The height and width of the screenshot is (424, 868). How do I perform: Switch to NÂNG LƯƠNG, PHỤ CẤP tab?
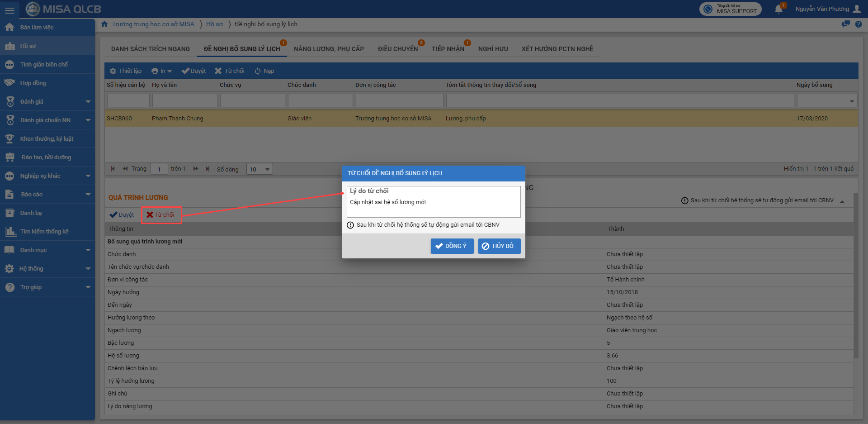329,49
